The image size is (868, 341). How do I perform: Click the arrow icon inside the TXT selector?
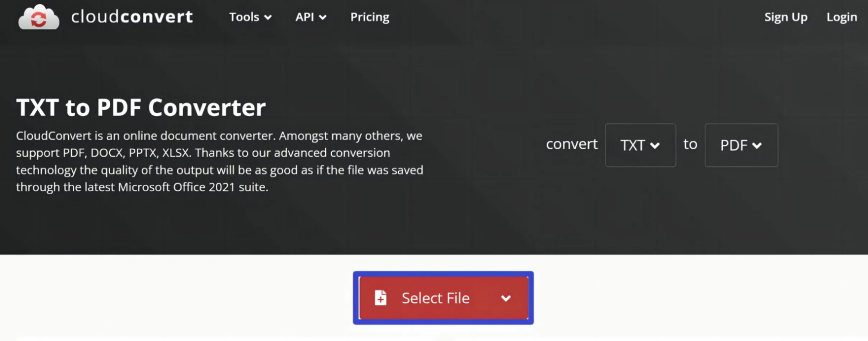(x=655, y=145)
